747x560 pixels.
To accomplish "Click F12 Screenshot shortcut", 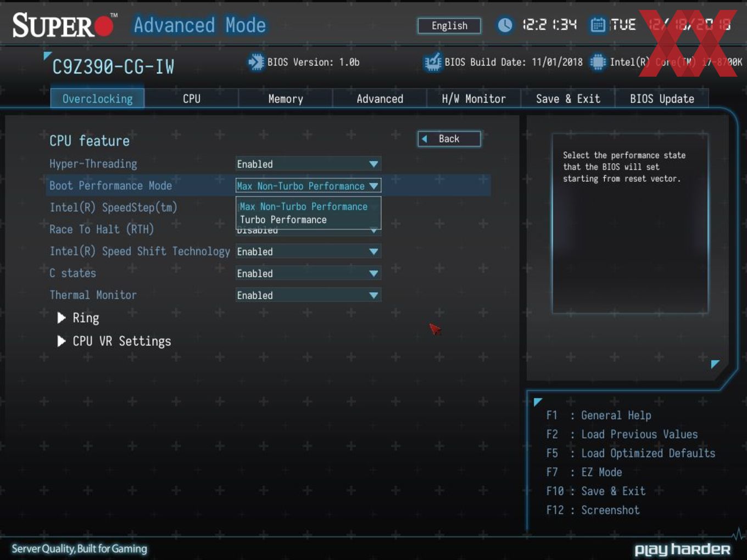I will tap(593, 510).
